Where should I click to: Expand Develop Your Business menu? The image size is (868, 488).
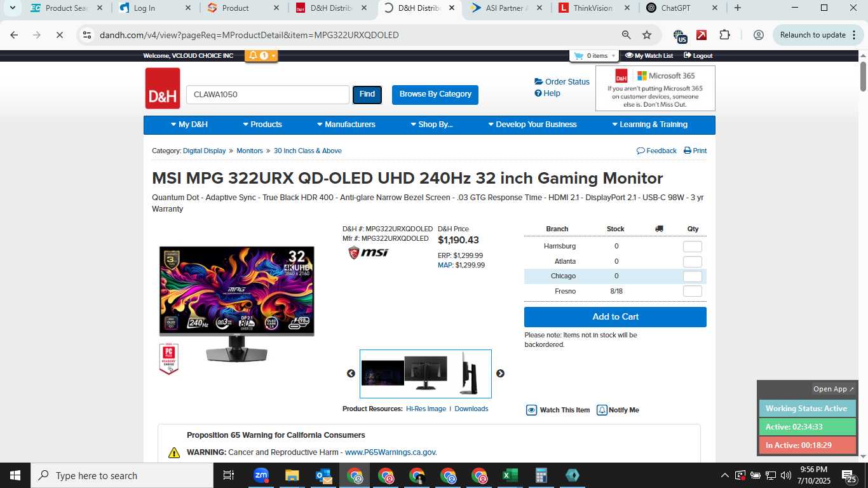click(x=532, y=125)
